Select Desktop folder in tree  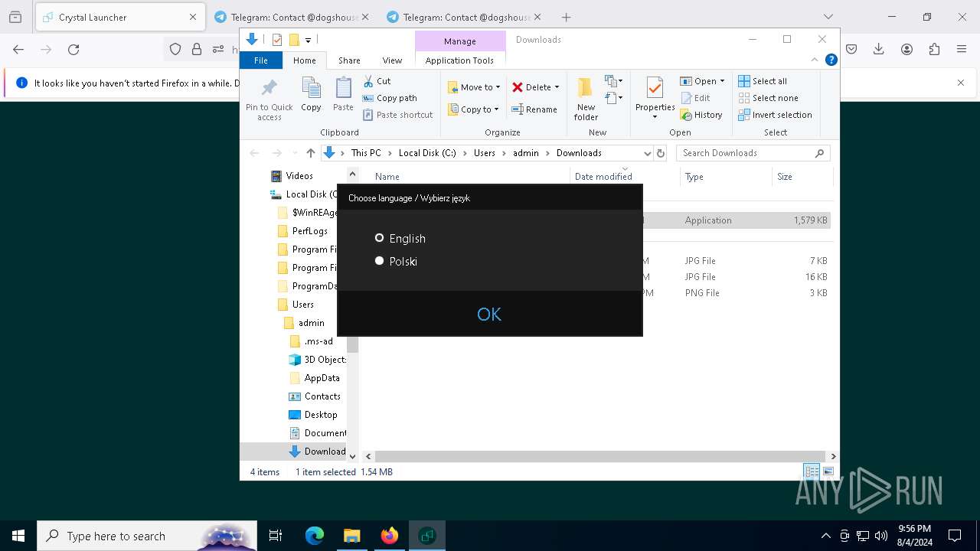[x=321, y=415]
